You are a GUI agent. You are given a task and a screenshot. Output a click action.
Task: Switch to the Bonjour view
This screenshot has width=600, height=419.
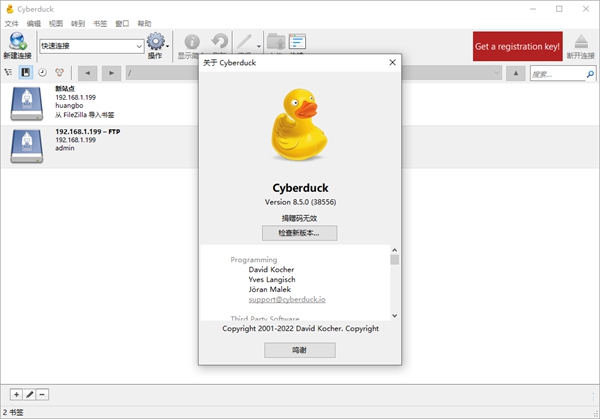[59, 73]
